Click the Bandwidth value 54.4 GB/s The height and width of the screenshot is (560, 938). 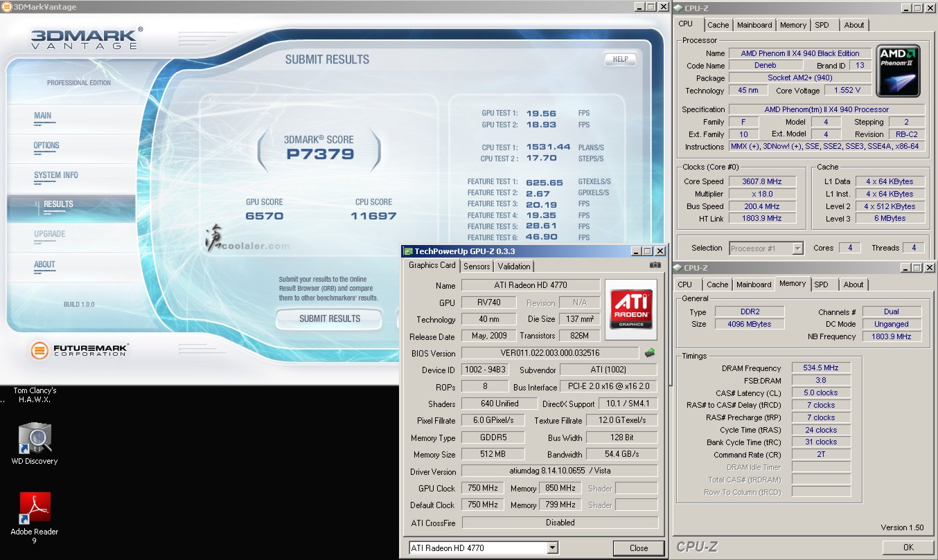click(622, 454)
